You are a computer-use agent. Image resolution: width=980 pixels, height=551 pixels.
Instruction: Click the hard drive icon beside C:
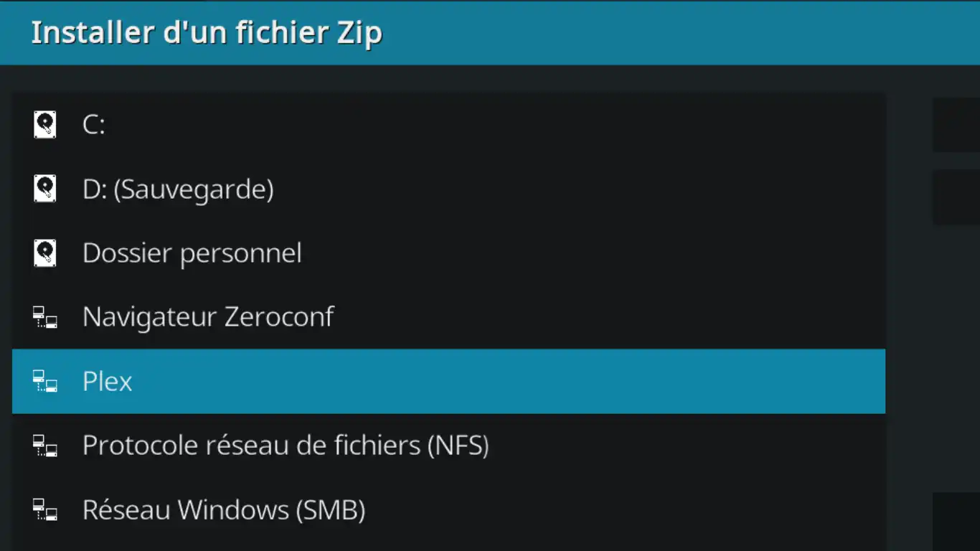(x=44, y=123)
